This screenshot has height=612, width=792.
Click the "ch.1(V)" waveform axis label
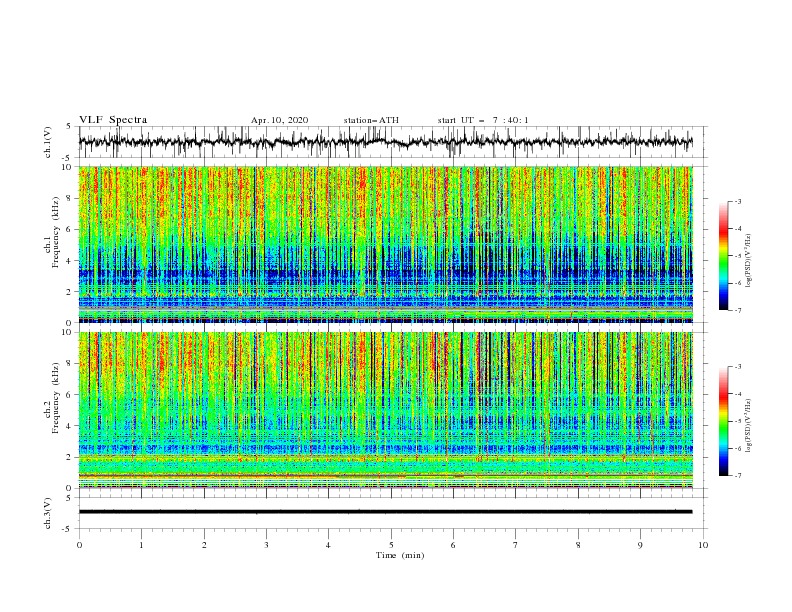point(48,142)
